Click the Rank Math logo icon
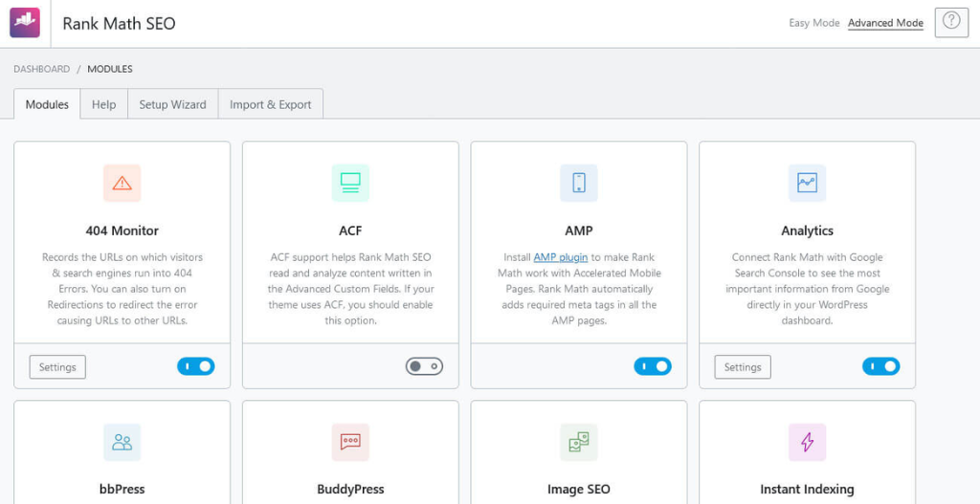 point(25,23)
